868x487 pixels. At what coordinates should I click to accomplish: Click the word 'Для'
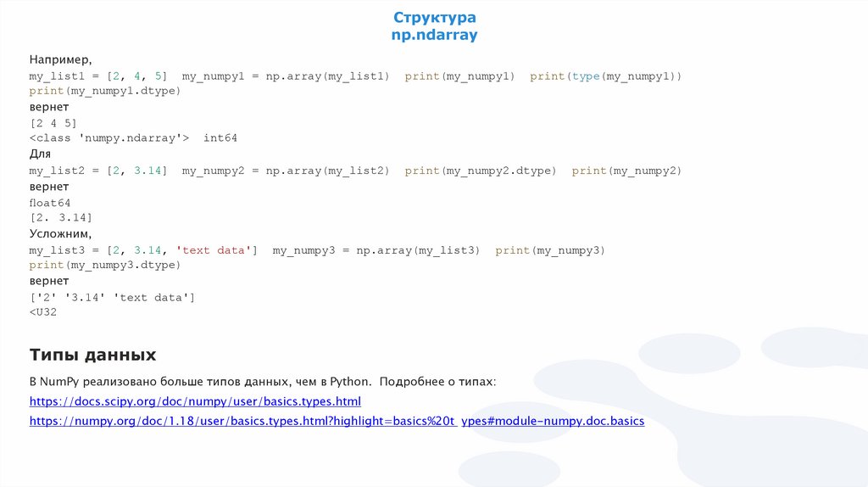[x=40, y=154]
